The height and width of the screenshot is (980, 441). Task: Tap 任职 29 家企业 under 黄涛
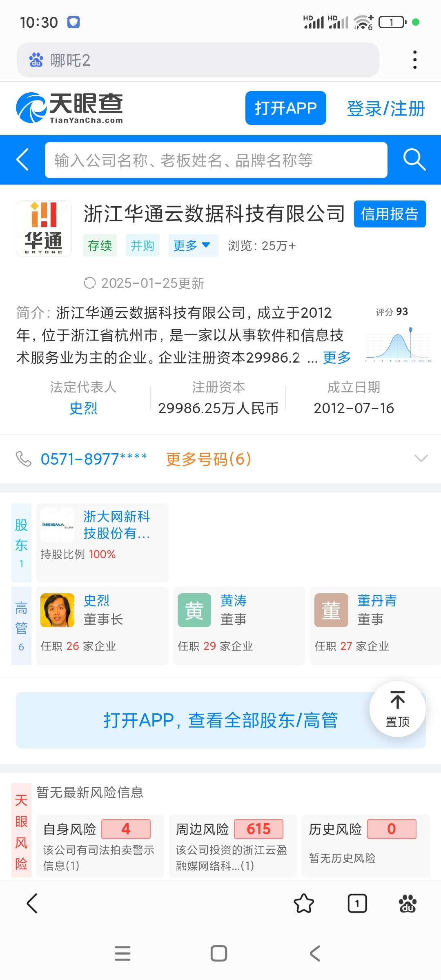216,646
